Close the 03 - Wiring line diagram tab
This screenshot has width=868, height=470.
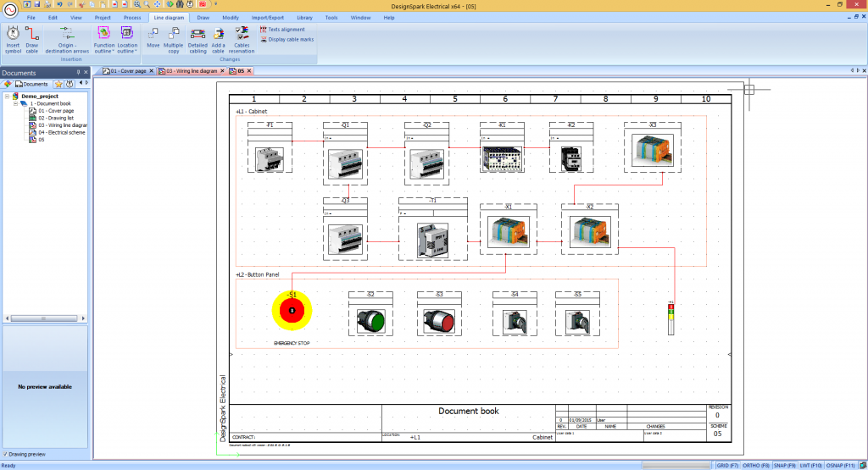[223, 71]
